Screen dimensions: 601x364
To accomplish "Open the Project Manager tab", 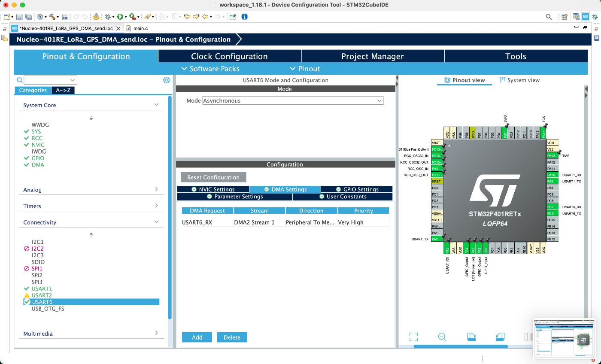I will click(x=373, y=56).
